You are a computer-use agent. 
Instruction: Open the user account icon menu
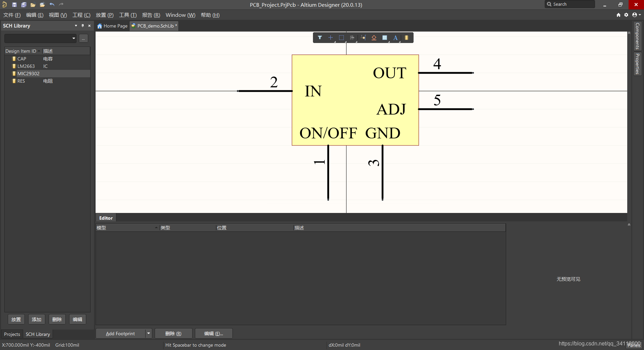click(636, 15)
